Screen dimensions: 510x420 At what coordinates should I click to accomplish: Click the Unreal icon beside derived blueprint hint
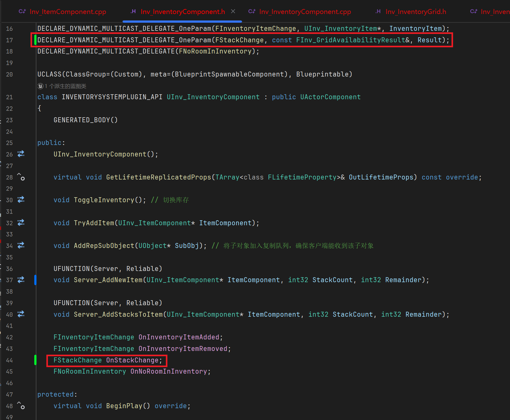coord(40,86)
